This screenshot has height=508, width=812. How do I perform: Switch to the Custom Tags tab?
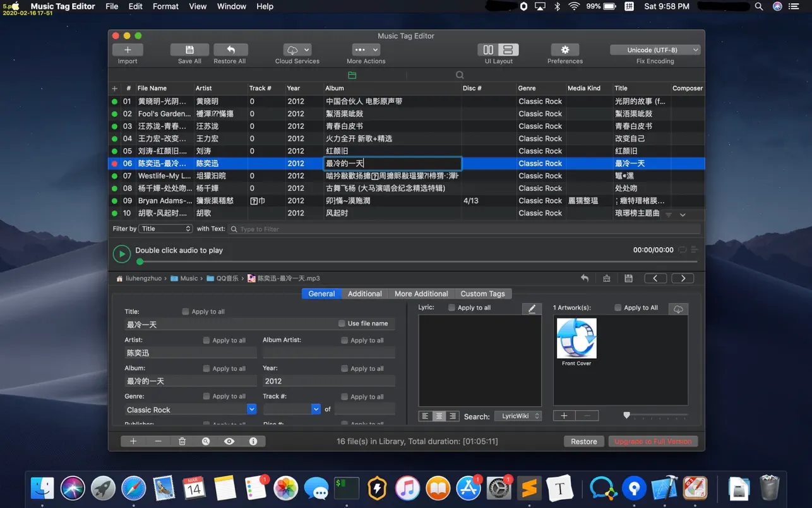[x=482, y=294]
